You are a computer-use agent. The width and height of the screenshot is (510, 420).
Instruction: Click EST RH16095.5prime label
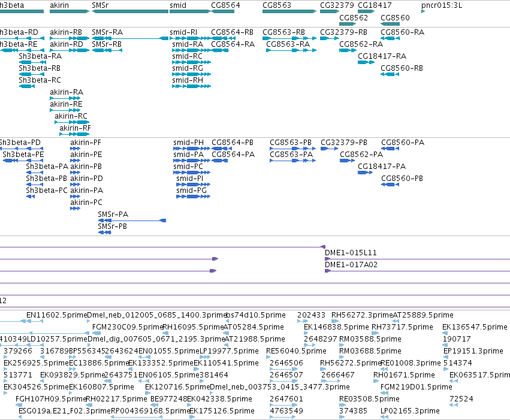click(x=193, y=327)
